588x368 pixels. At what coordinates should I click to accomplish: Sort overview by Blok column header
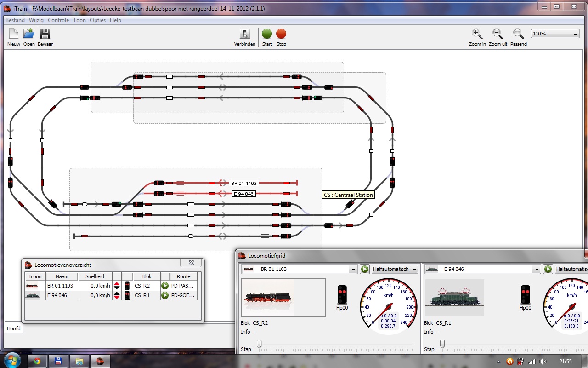click(x=147, y=276)
